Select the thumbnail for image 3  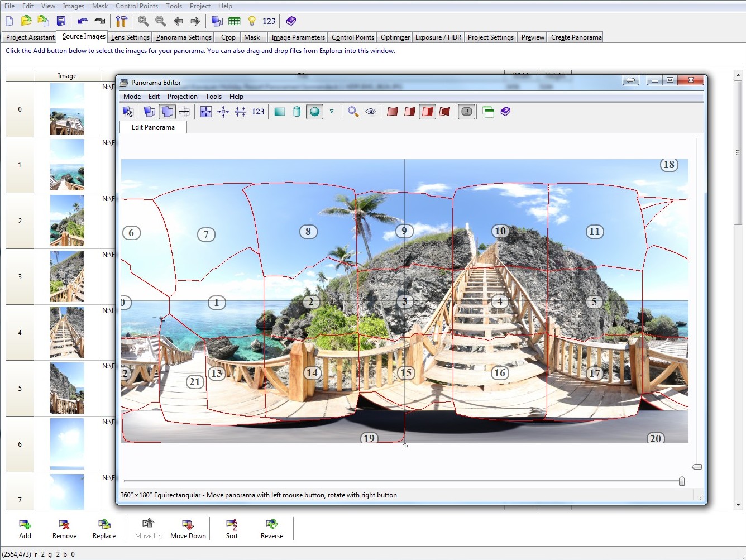[67, 276]
